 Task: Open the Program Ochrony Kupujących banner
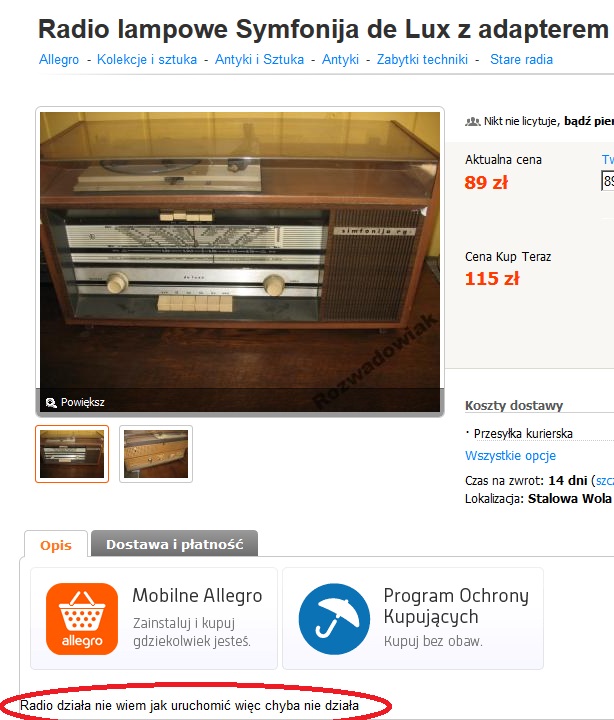(413, 619)
